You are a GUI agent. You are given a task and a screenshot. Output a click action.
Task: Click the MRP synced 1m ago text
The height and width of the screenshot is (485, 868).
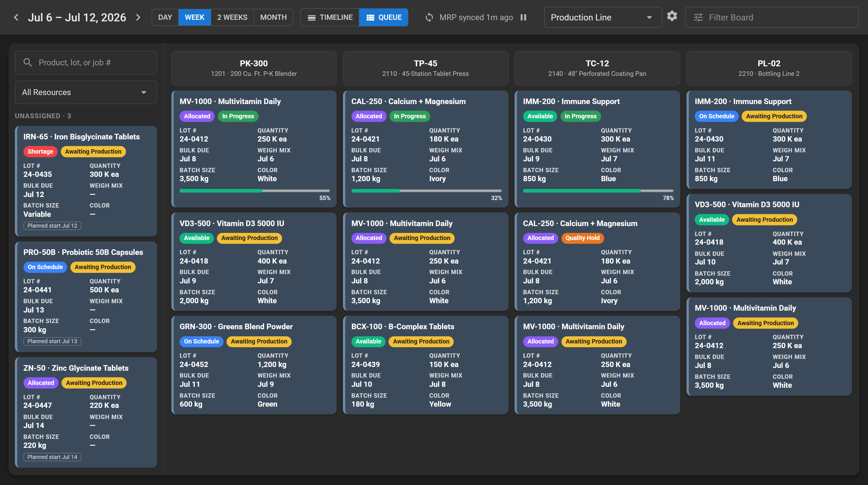pos(476,17)
